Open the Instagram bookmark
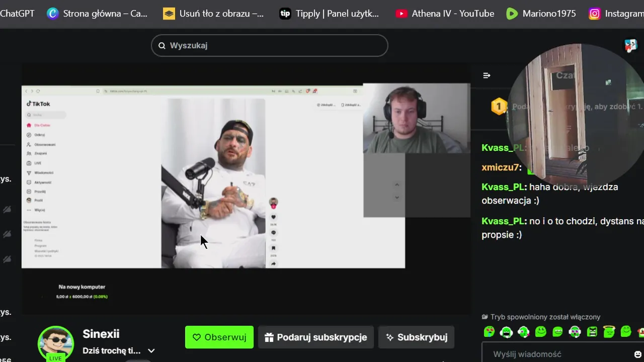This screenshot has width=644, height=362. (616, 14)
